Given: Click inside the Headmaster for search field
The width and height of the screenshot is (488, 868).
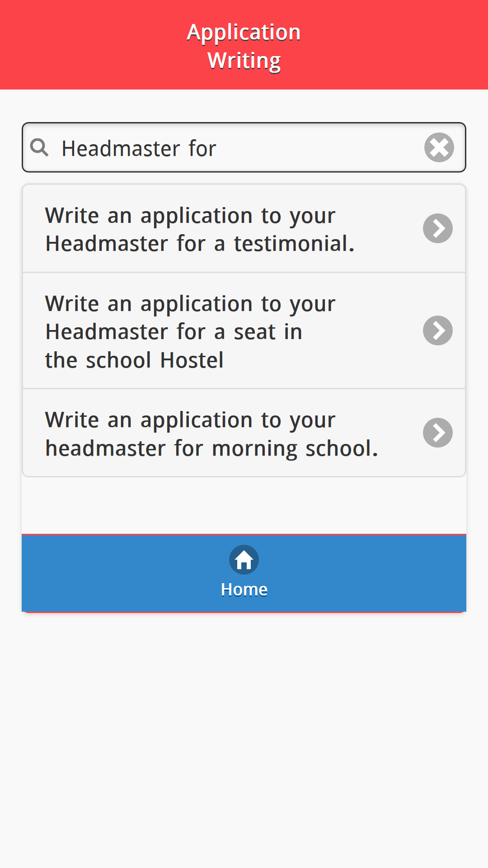Looking at the screenshot, I should coord(244,147).
